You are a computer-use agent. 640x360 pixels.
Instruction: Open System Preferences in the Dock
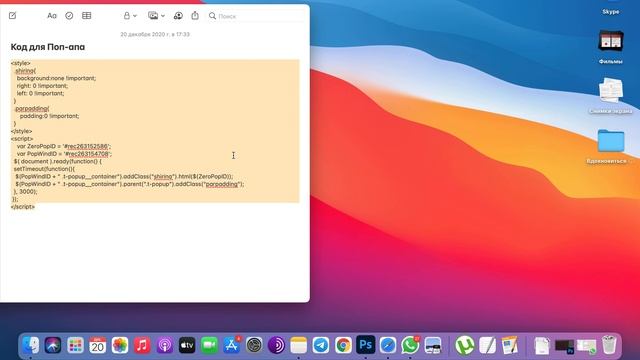pos(254,345)
